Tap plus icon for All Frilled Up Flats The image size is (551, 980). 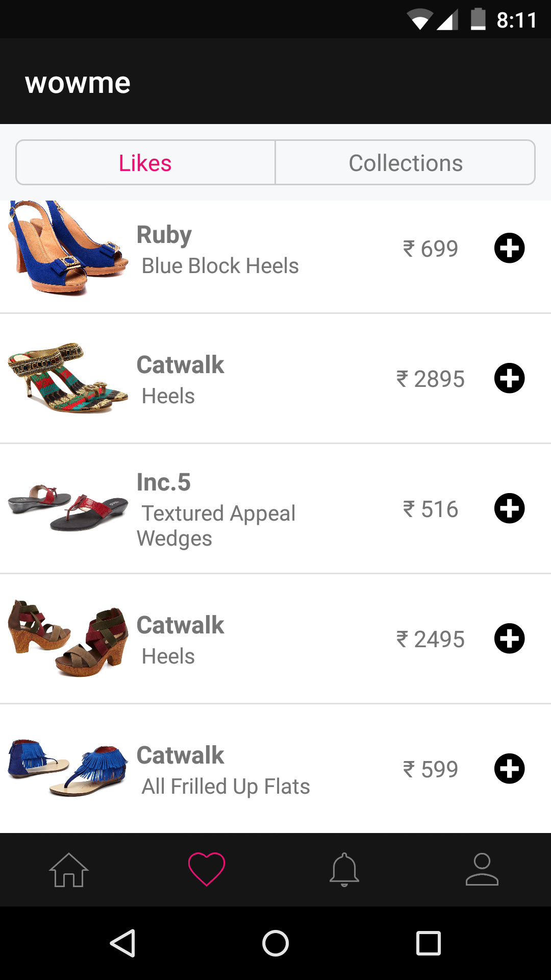(509, 769)
